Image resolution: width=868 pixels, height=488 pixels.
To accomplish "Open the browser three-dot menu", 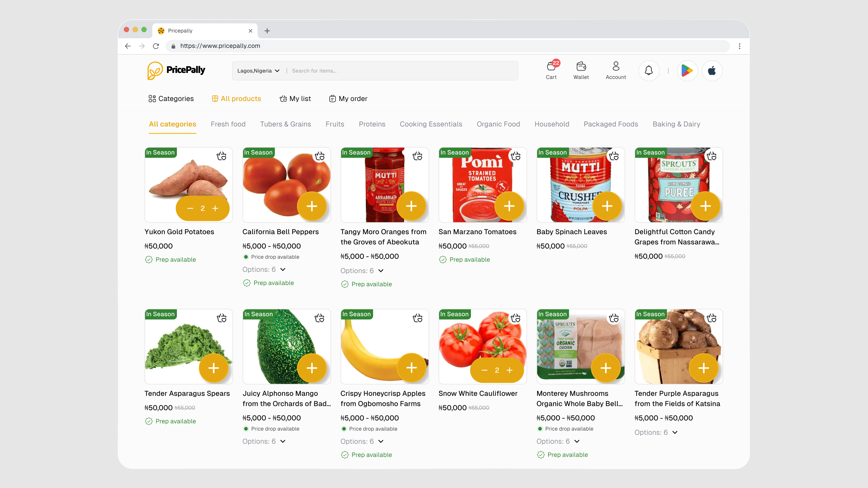I will [739, 46].
